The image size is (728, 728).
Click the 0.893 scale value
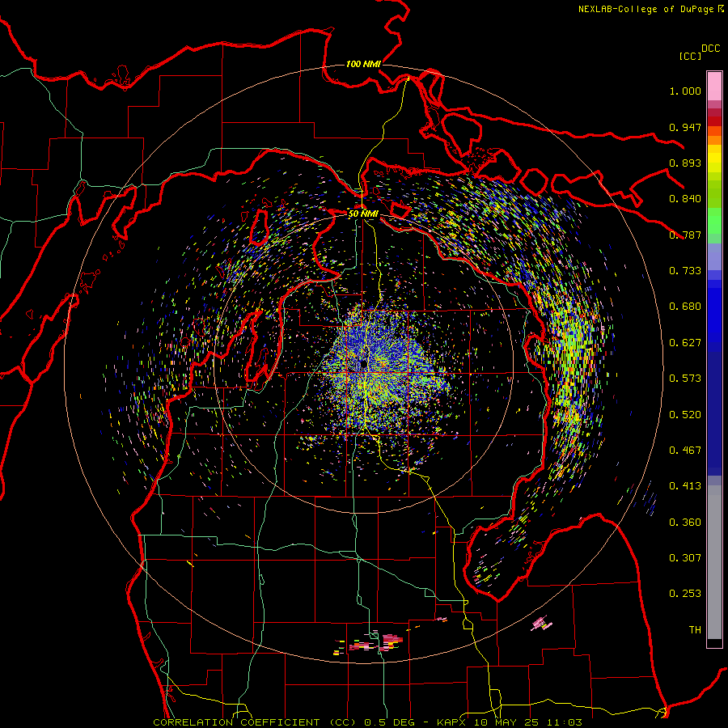(685, 163)
